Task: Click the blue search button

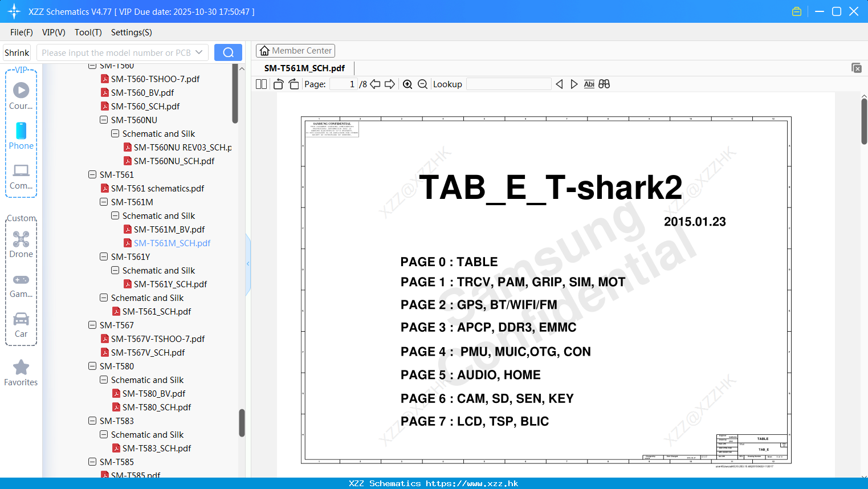Action: [x=228, y=52]
